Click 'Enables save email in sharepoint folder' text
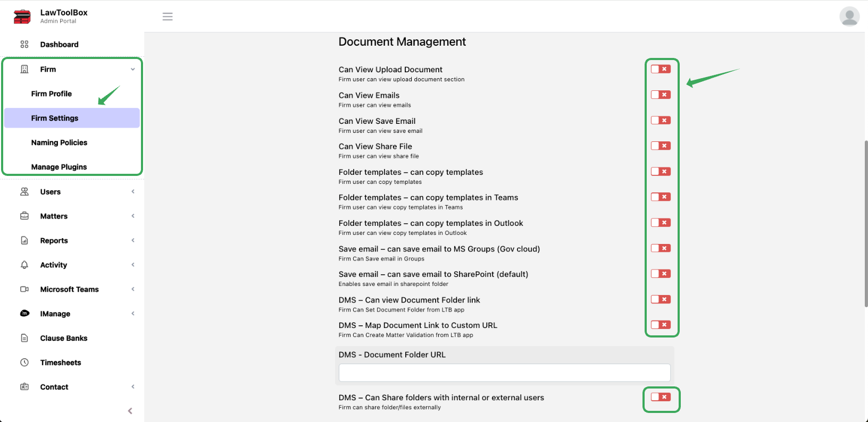This screenshot has width=868, height=422. tap(394, 284)
